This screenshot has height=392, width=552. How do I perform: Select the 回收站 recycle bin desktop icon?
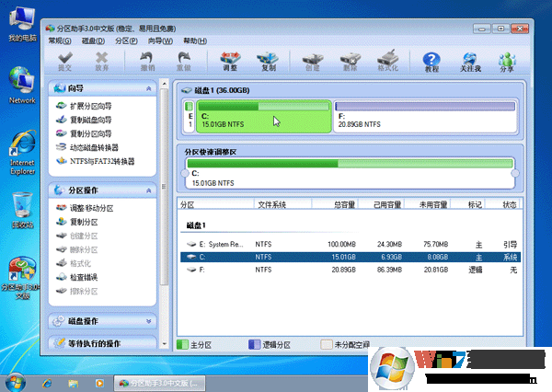coord(22,210)
